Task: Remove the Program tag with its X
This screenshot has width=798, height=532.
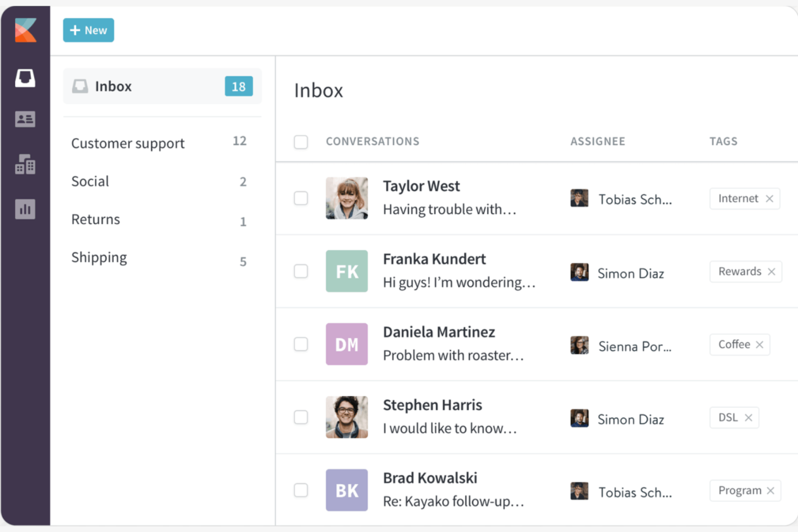Action: 771,490
